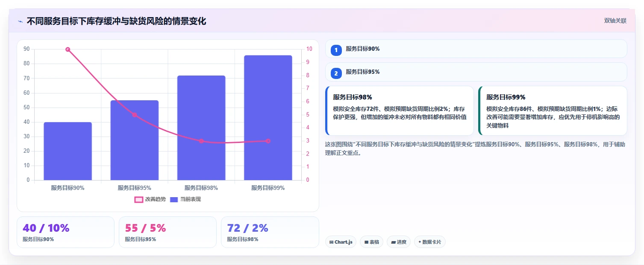
Task: Toggle the 当前表现 legend item
Action: coord(185,199)
